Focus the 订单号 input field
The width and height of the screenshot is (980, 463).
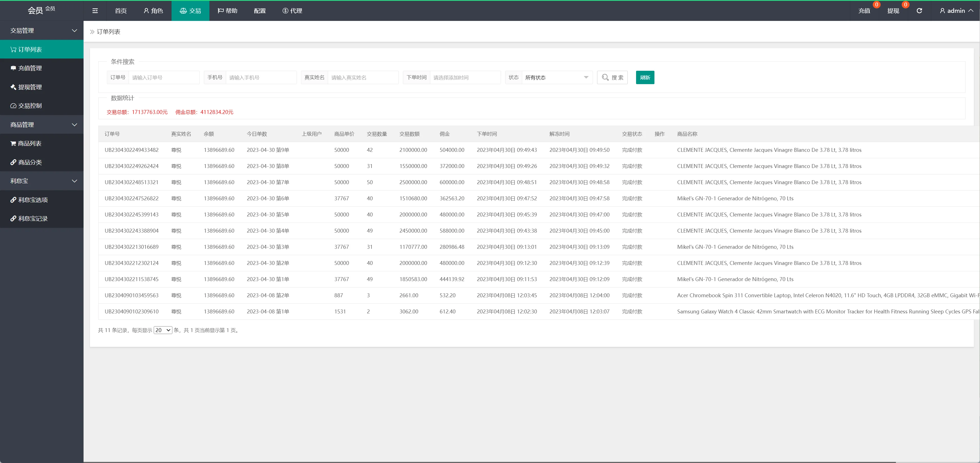tap(163, 78)
